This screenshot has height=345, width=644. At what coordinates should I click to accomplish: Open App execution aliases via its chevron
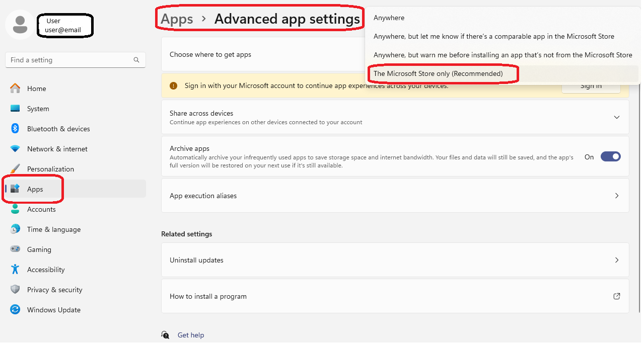617,196
